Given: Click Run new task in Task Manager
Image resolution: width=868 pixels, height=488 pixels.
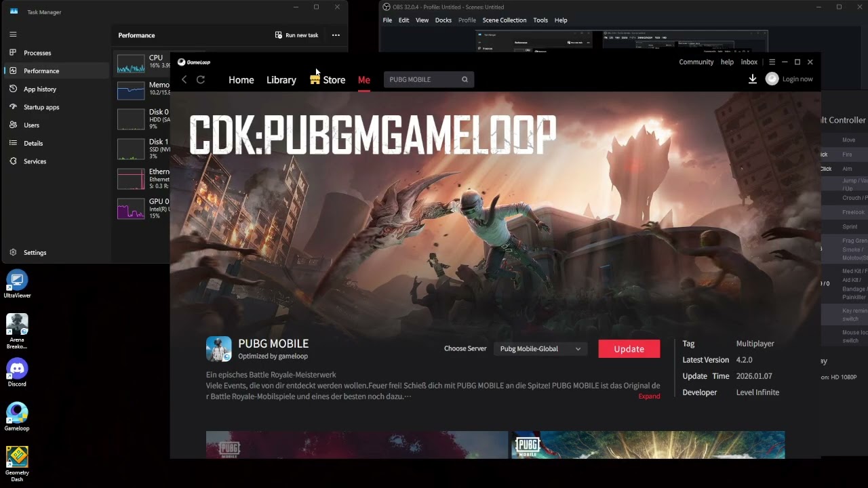Looking at the screenshot, I should pyautogui.click(x=296, y=35).
